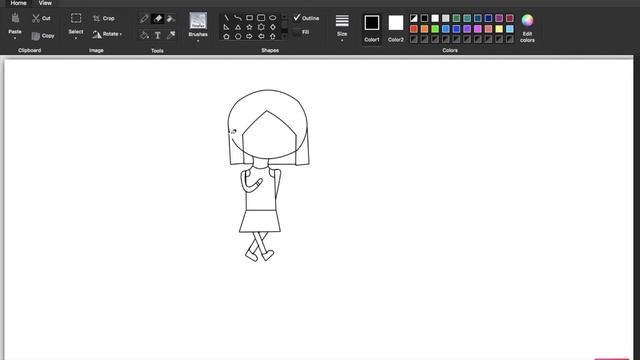
Task: Choose the six-point Star shape
Action: [x=261, y=27]
